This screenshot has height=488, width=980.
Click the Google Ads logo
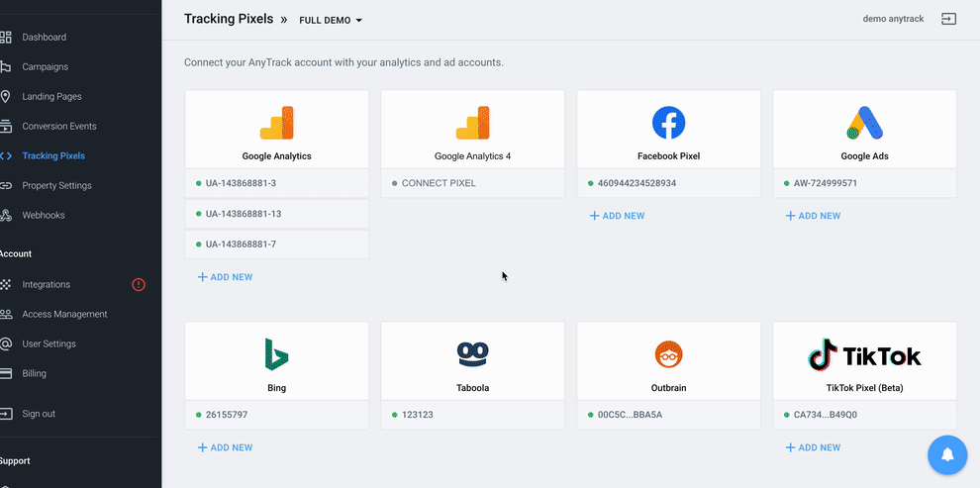[864, 123]
